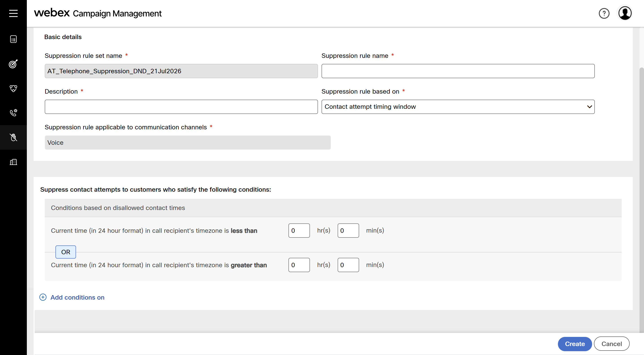Select the suppression rules sidebar icon
The height and width of the screenshot is (355, 644).
point(13,137)
